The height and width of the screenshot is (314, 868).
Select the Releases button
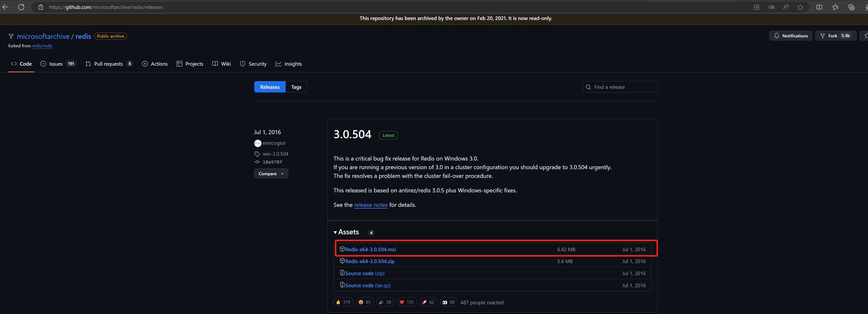tap(269, 87)
